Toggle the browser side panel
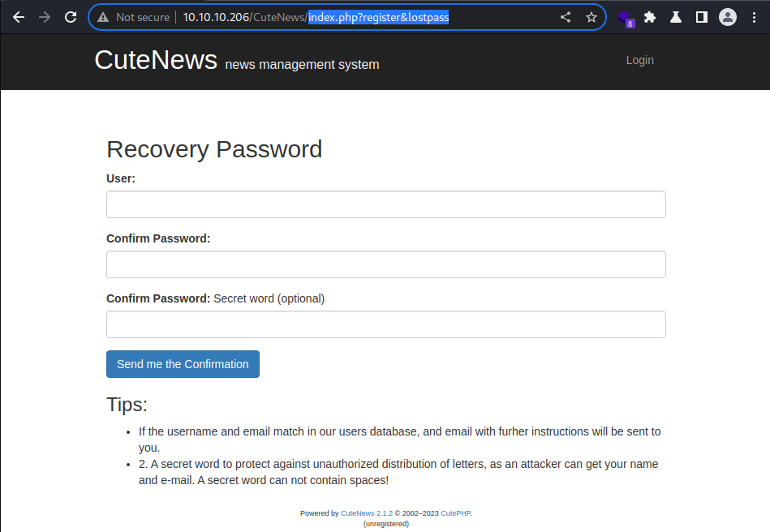 click(x=702, y=17)
